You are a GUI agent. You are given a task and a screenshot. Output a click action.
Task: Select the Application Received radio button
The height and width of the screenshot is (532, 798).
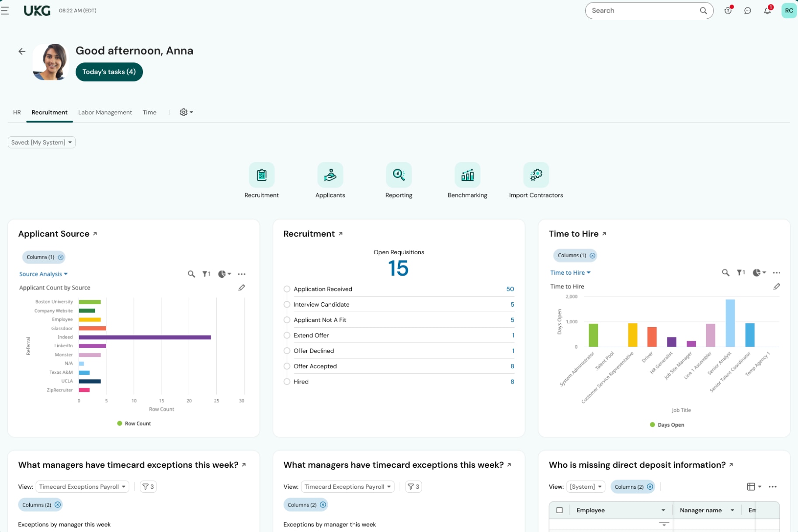click(287, 289)
